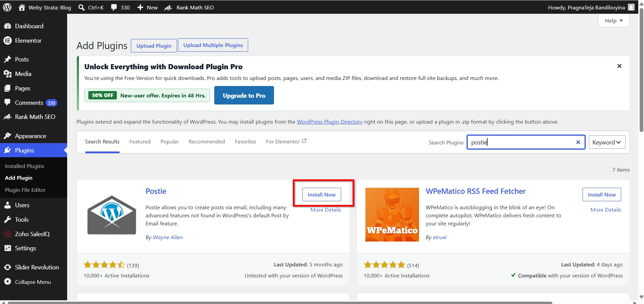The height and width of the screenshot is (304, 644).
Task: Click the Settings sidebar icon
Action: tap(7, 248)
